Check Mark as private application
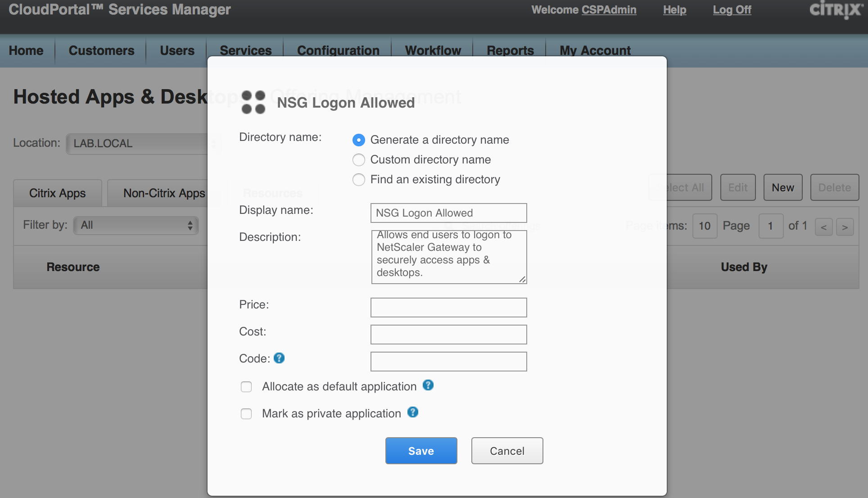 pos(246,414)
